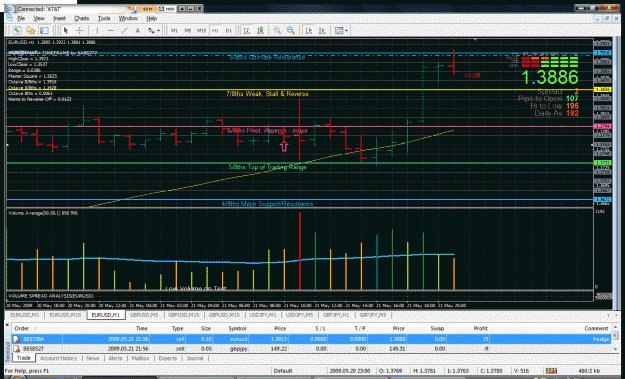Switch to the USDJPY,M1 chart tab

coord(263,315)
